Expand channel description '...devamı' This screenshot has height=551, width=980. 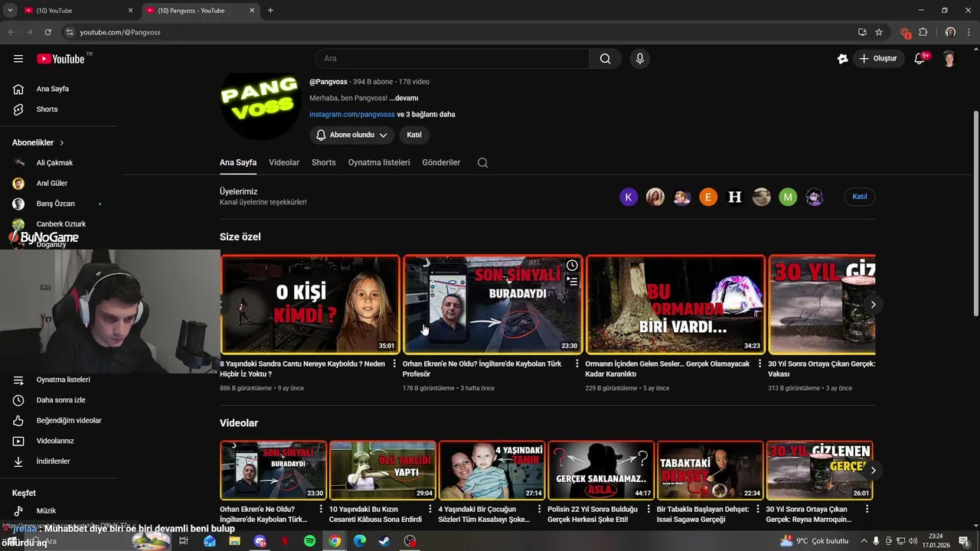(403, 98)
